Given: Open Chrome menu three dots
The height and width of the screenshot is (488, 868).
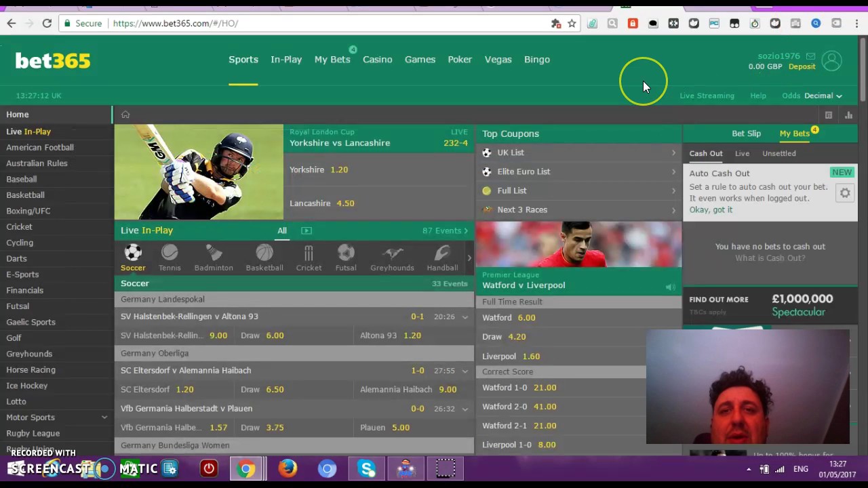Looking at the screenshot, I should point(856,23).
